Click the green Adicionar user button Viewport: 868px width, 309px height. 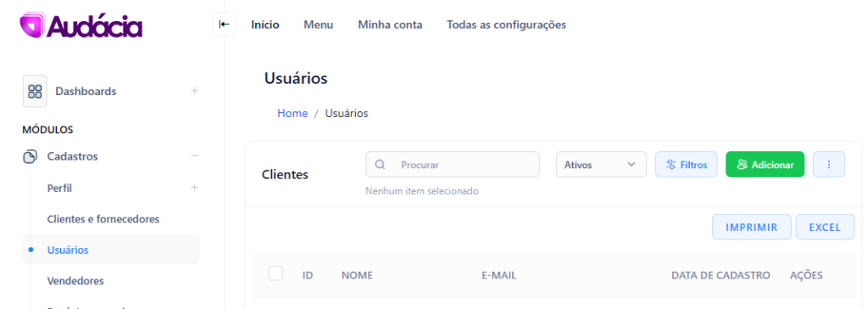tap(765, 164)
